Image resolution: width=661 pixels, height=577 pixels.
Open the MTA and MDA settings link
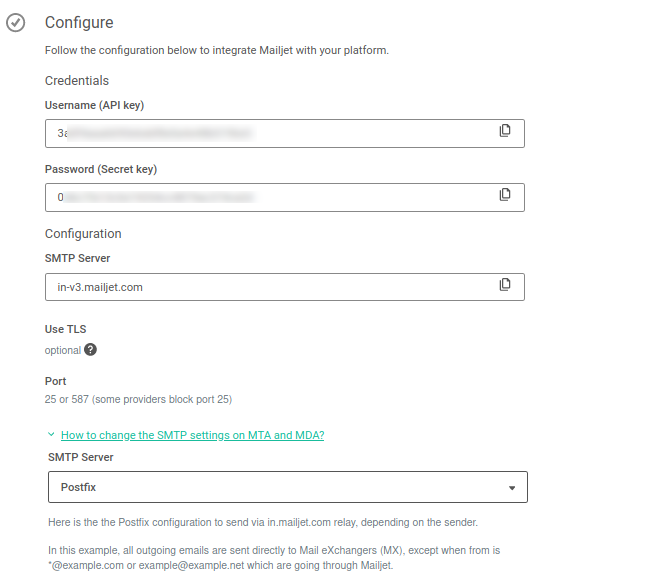192,435
